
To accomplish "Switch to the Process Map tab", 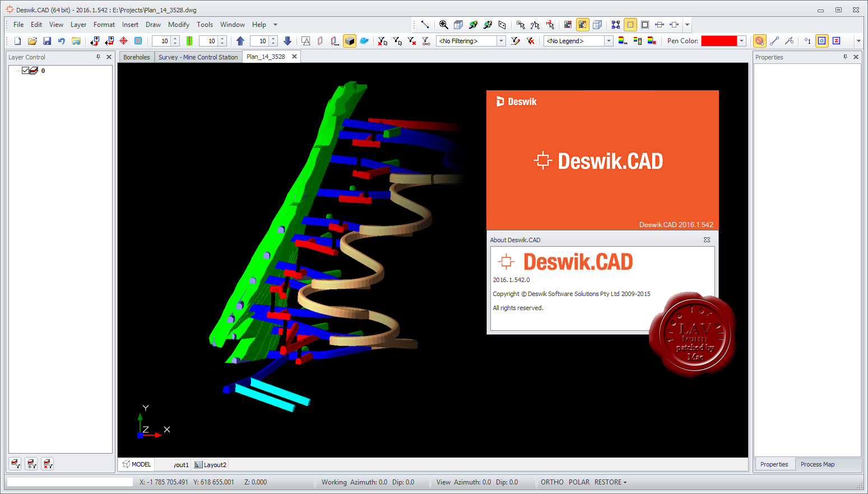I will 818,464.
